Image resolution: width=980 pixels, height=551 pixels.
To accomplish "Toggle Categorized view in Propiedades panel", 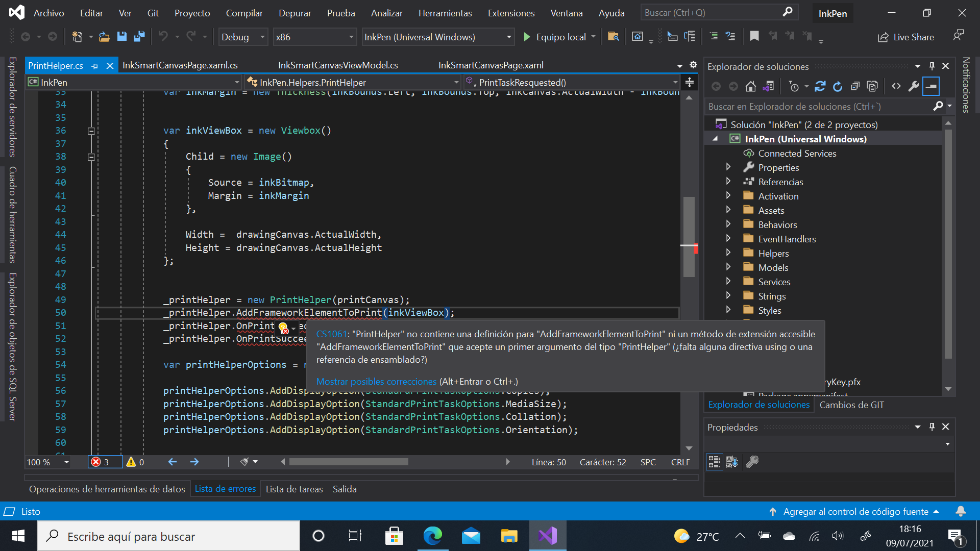I will 714,462.
